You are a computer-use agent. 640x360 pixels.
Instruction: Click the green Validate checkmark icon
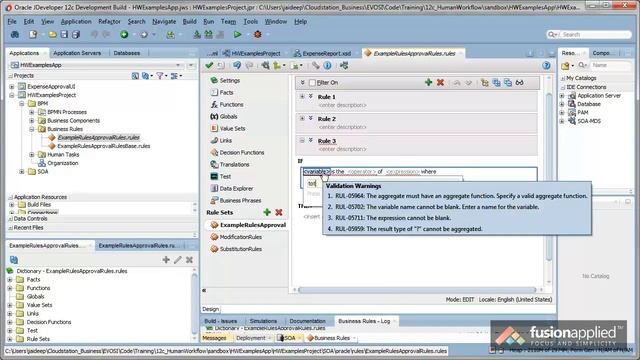(209, 65)
